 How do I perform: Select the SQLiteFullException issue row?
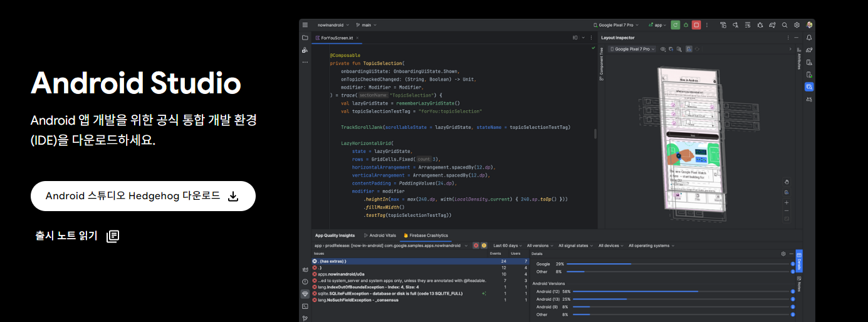point(421,293)
